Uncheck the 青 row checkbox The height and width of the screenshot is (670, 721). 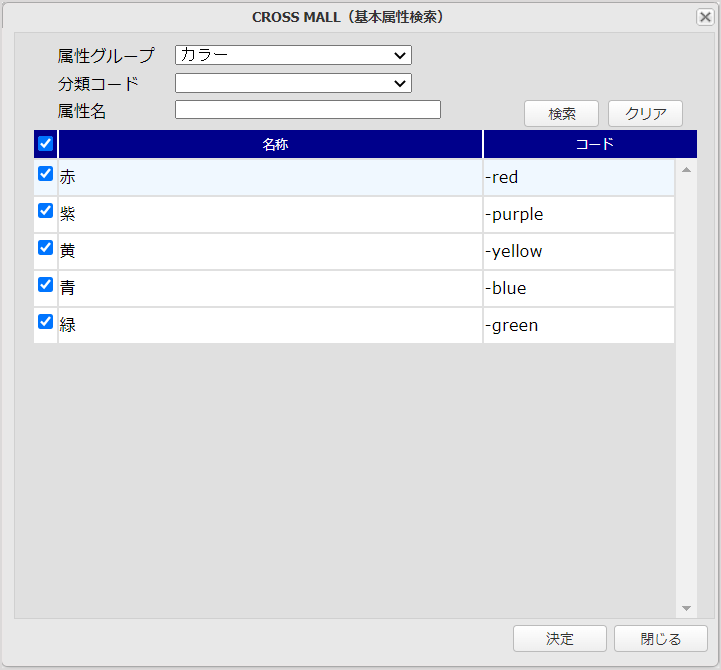click(x=45, y=284)
